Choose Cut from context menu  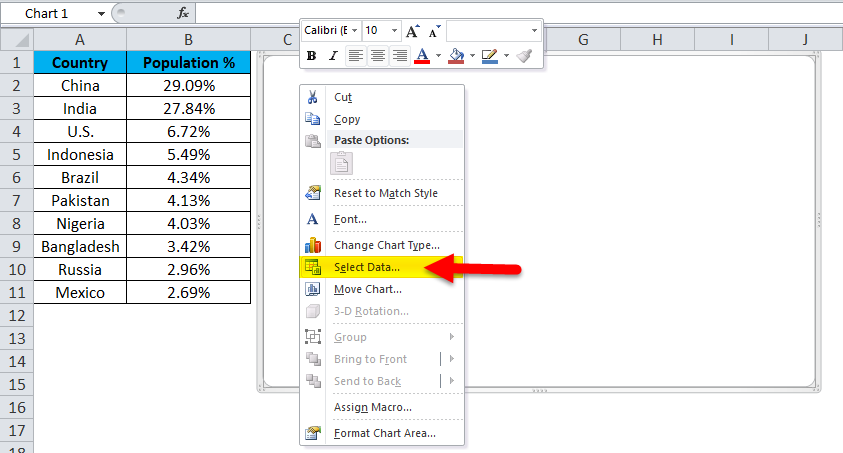pos(343,97)
